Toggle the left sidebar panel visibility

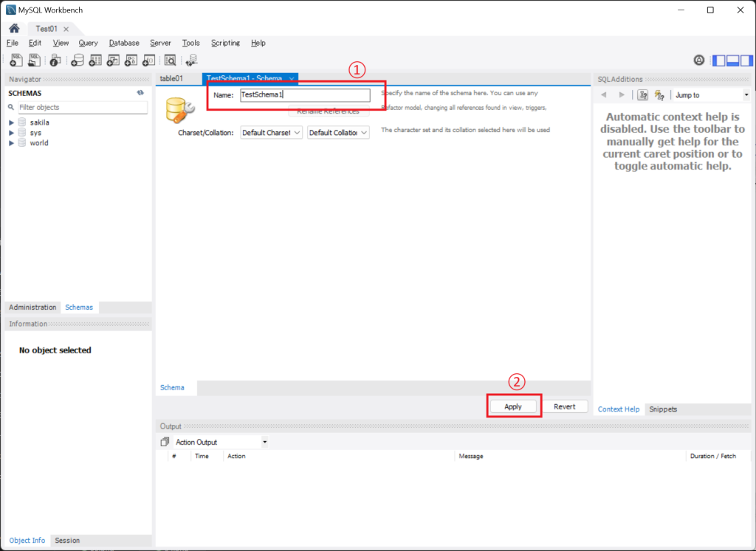tap(719, 60)
